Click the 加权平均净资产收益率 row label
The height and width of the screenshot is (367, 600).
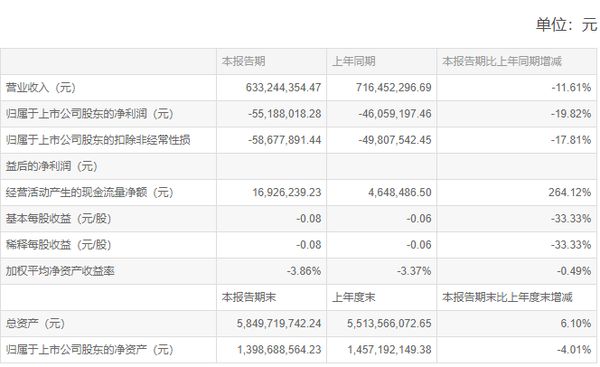[60, 271]
